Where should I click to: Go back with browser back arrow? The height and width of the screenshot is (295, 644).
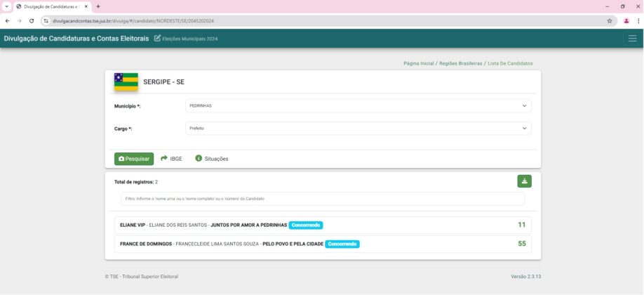coord(8,20)
